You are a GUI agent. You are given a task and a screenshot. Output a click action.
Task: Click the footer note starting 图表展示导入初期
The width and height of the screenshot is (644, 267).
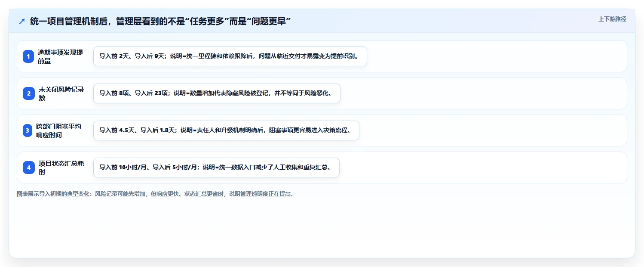coord(156,194)
